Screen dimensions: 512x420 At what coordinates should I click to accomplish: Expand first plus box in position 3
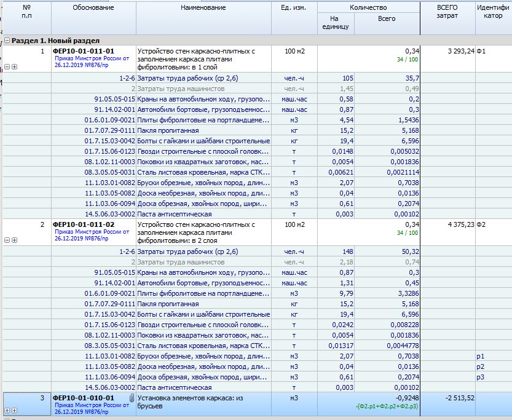[7, 411]
